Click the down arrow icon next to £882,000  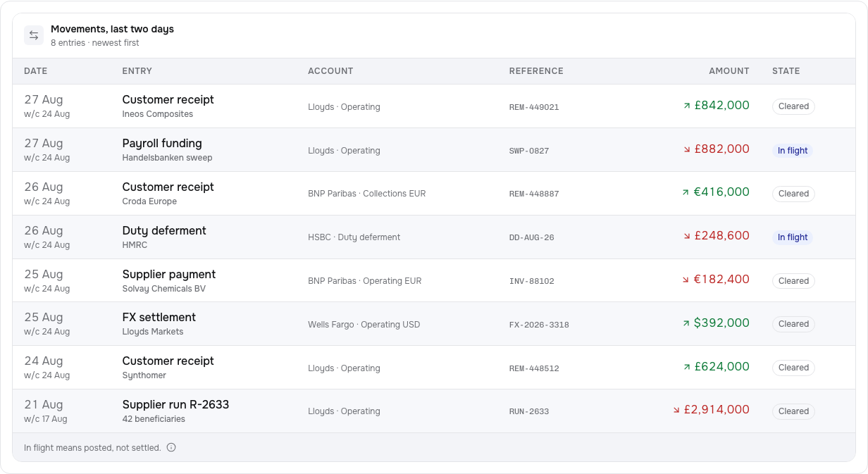click(687, 149)
